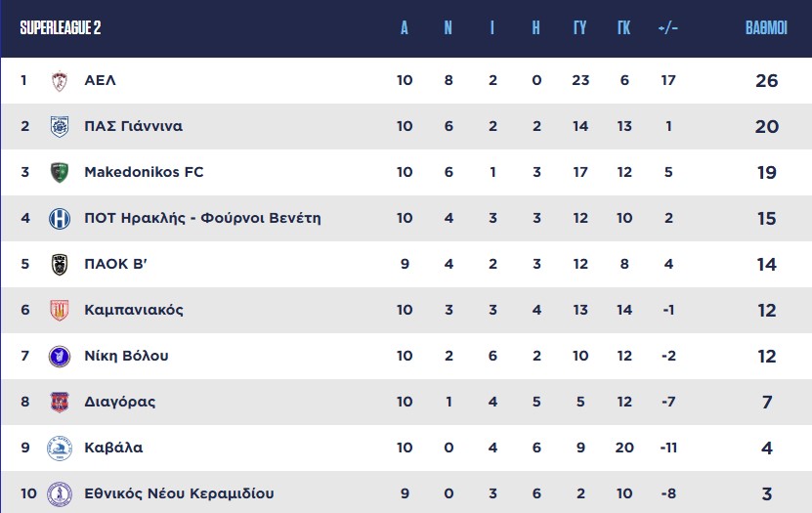Click the ΠΟΤ Ηρακλής blue logo

coord(60,219)
